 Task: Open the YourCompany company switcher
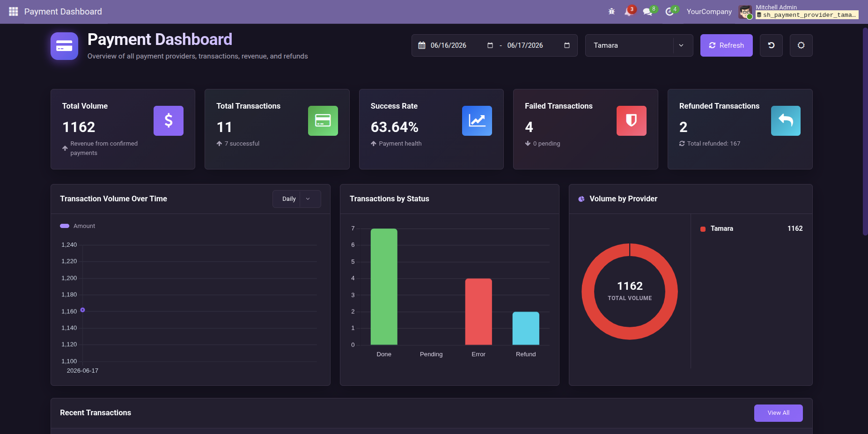click(x=709, y=12)
